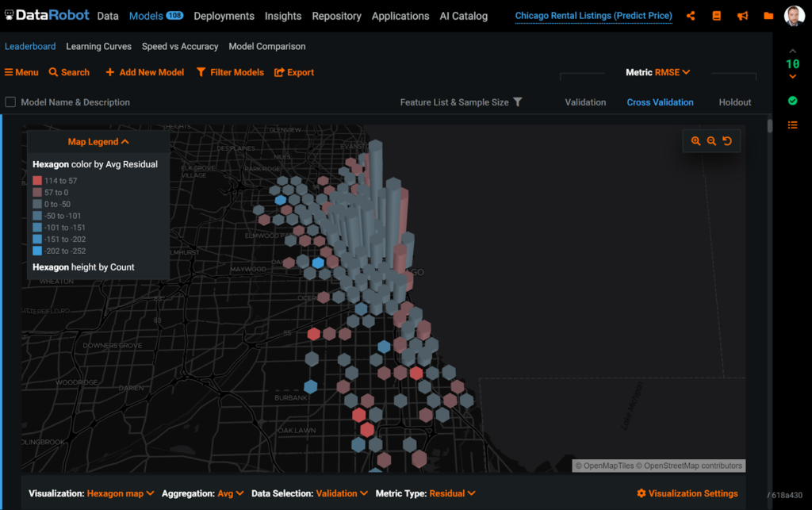Click the red 114 to 57 legend swatch
The height and width of the screenshot is (510, 812).
coord(37,181)
